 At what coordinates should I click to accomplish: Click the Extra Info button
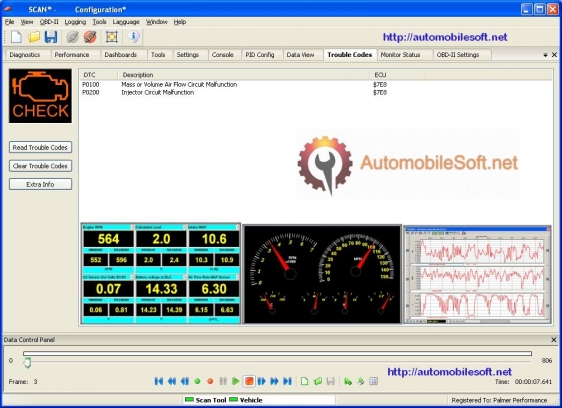pyautogui.click(x=40, y=184)
